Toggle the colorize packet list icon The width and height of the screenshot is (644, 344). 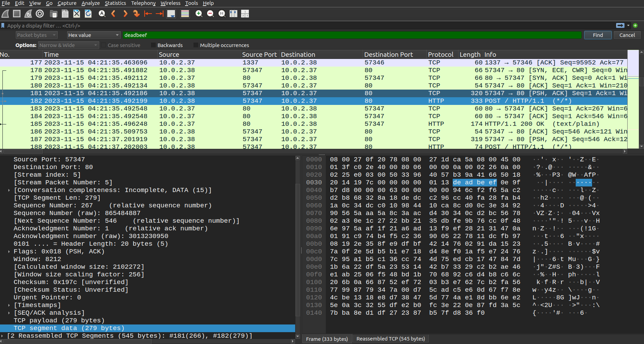point(185,14)
